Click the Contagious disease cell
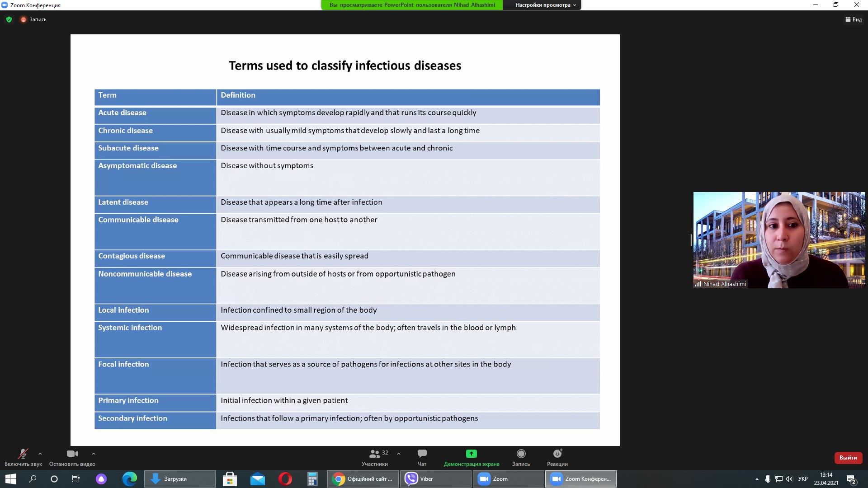Viewport: 868px width, 488px height. coord(156,258)
